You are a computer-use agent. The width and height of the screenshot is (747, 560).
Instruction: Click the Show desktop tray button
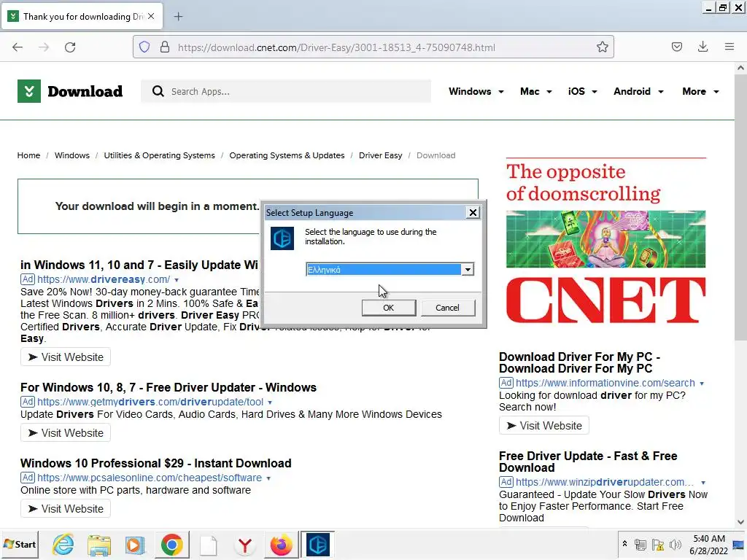(x=740, y=545)
